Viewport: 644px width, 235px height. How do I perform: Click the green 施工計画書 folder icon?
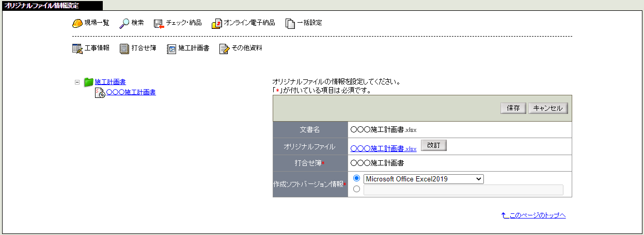coord(89,81)
